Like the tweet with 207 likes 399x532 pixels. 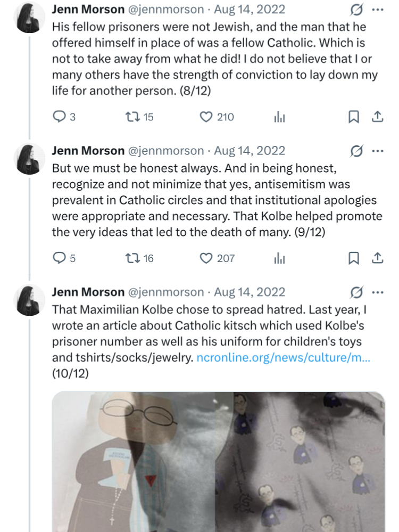(x=206, y=258)
